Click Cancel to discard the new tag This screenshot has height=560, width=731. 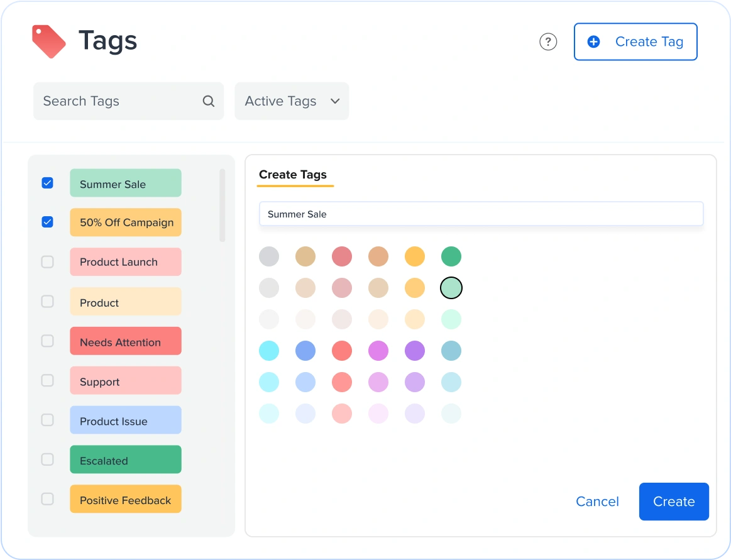pyautogui.click(x=596, y=501)
